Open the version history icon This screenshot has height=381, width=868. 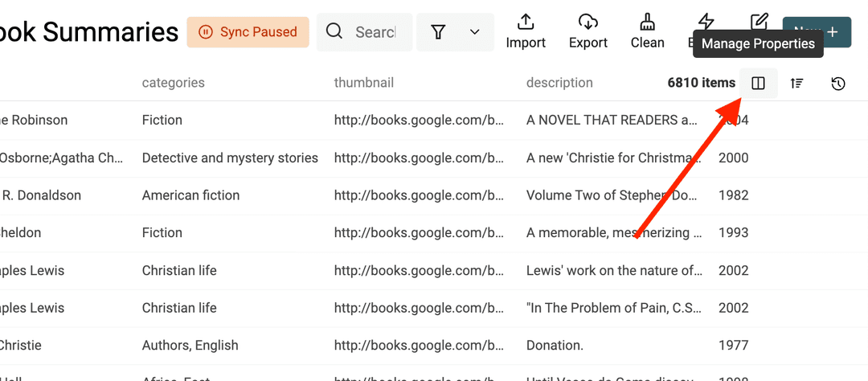coord(838,83)
